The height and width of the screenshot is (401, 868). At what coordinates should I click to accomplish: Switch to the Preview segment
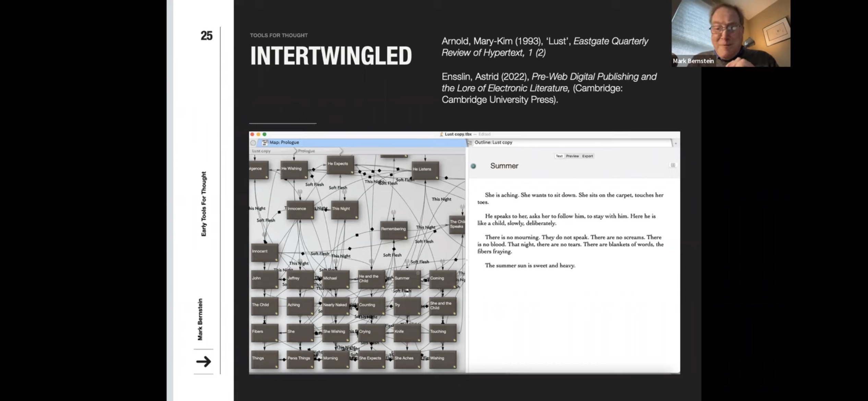click(x=572, y=156)
